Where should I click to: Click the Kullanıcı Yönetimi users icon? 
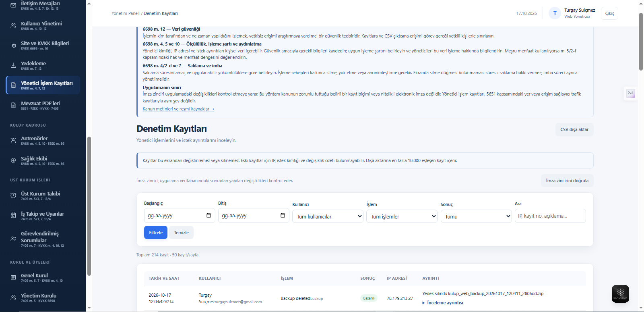[x=13, y=26]
